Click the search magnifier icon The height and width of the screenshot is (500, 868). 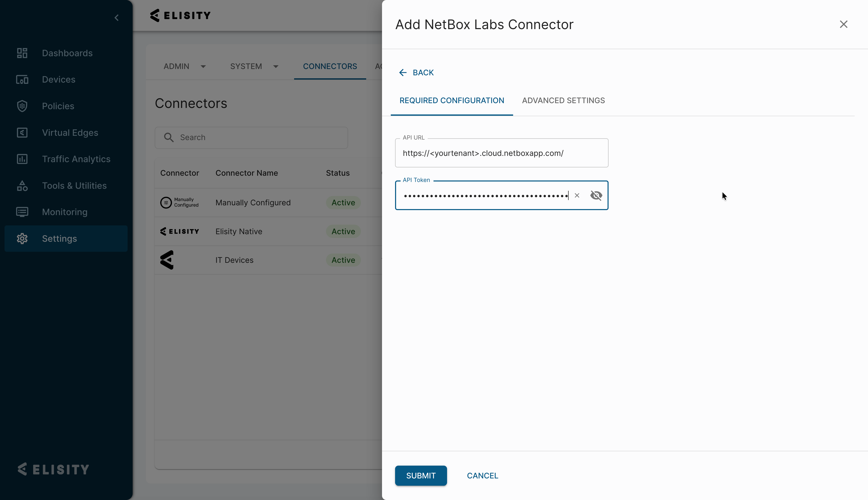click(x=169, y=137)
